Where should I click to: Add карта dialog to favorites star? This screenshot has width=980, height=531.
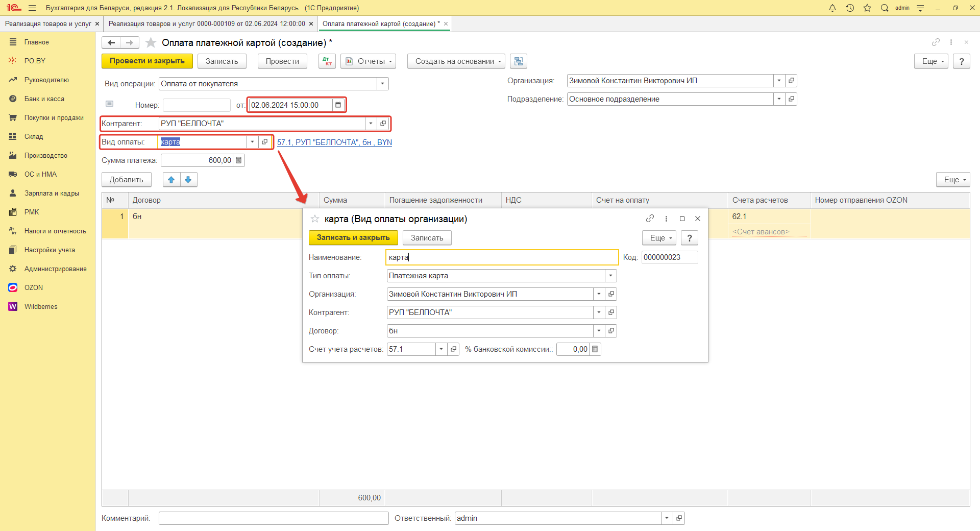(315, 219)
